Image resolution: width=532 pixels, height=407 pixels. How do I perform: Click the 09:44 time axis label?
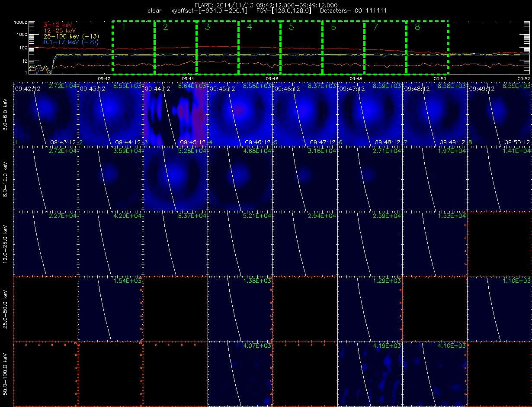188,78
